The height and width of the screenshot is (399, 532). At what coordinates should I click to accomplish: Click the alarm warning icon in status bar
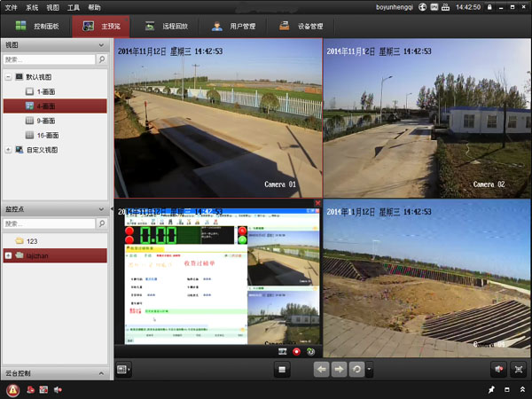coord(12,390)
